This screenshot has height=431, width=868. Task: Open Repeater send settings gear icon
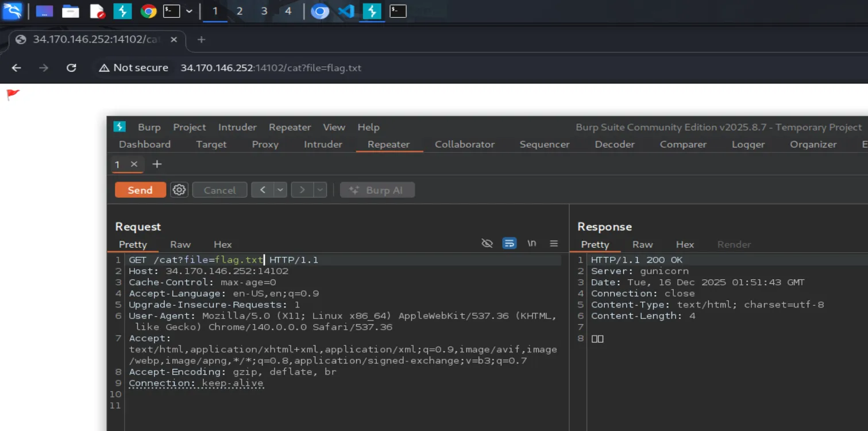click(179, 190)
